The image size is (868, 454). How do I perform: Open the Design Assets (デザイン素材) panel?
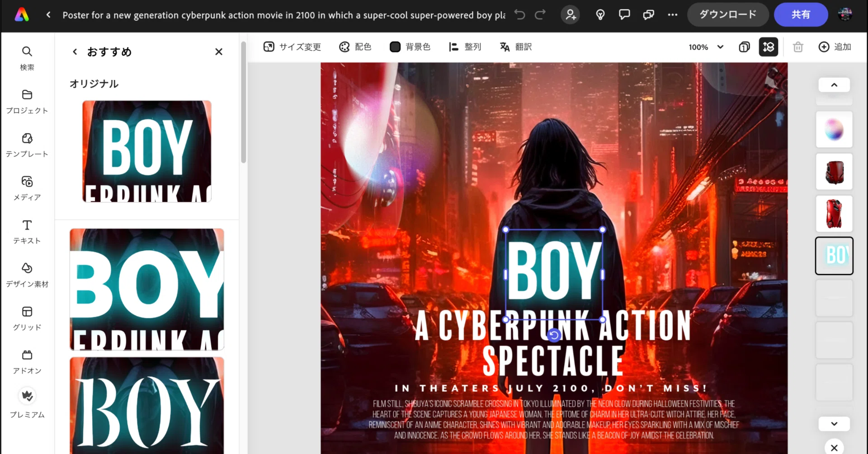pyautogui.click(x=27, y=275)
